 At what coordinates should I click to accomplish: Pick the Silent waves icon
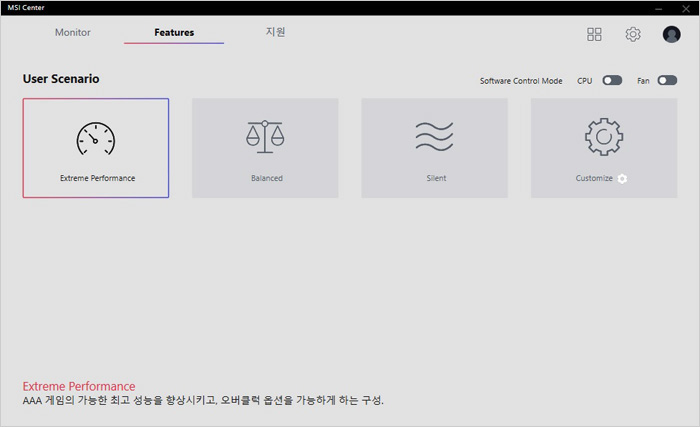[434, 136]
